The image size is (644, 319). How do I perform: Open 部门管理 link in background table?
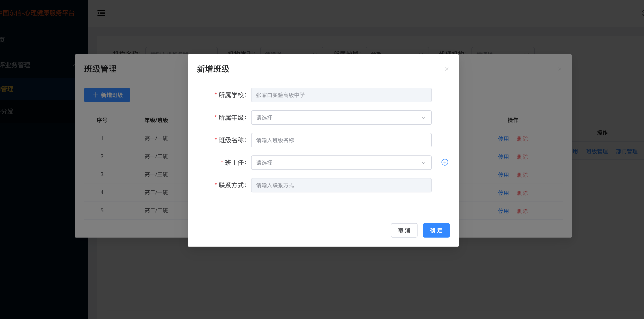pos(626,151)
